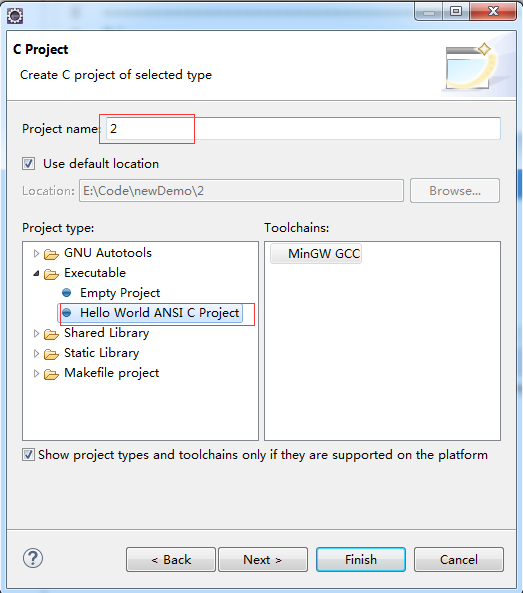523x593 pixels.
Task: Toggle Show project types only if supported checkbox
Action: (x=28, y=455)
